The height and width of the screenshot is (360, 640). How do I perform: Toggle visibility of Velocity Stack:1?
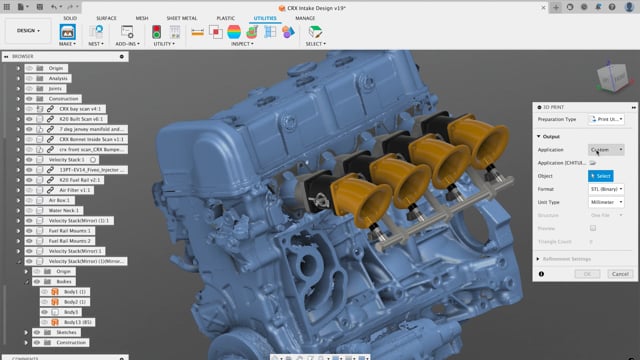[x=29, y=160]
